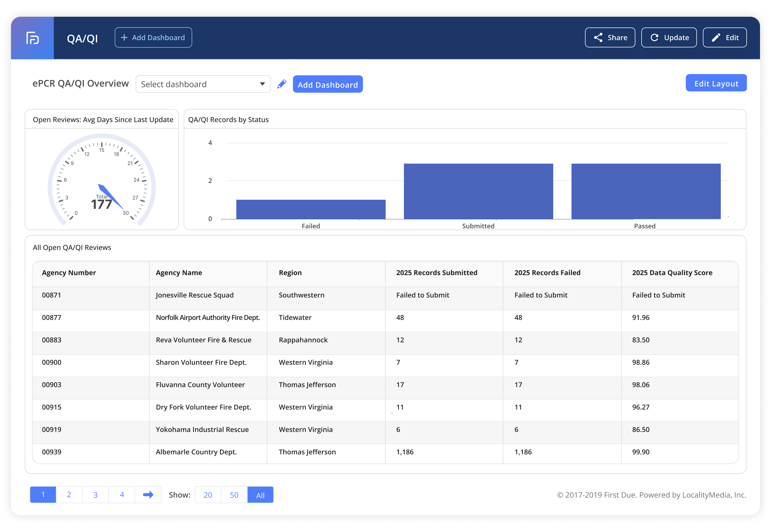Click the Failed bar in the status chart
This screenshot has height=532, width=771.
pos(310,209)
